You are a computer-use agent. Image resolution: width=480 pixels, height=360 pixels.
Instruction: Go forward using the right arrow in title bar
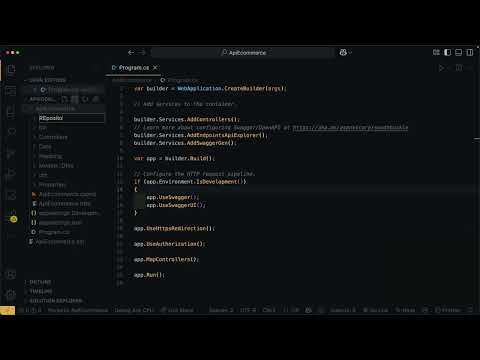click(142, 52)
